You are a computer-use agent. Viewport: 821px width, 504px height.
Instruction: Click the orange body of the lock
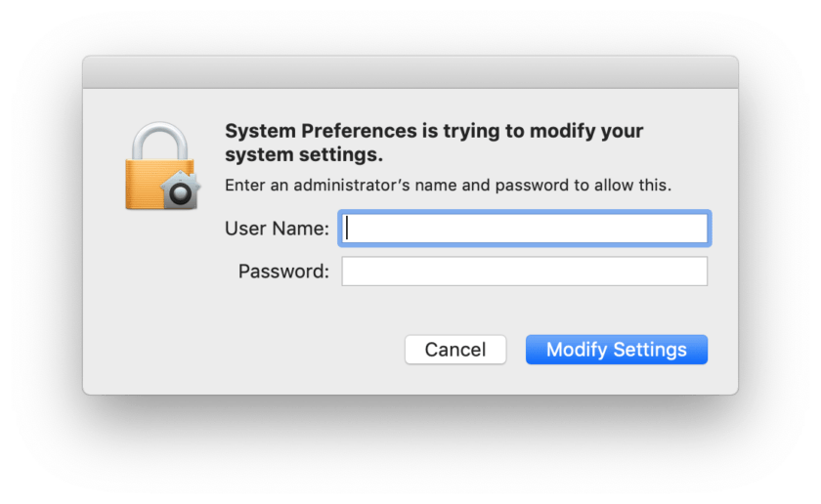coord(145,184)
